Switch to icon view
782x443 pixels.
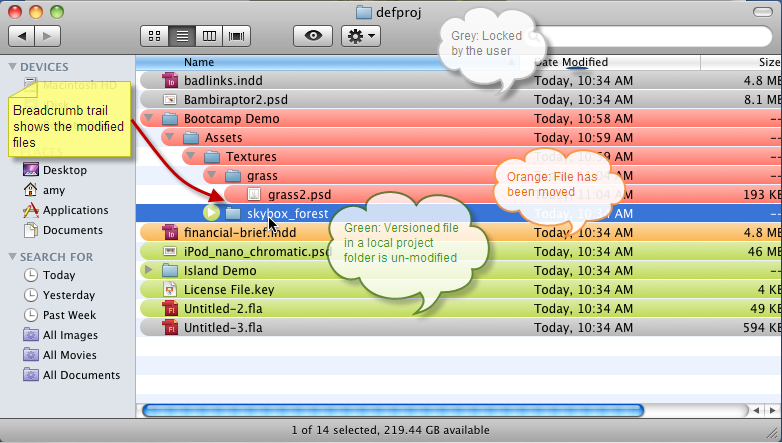[155, 36]
